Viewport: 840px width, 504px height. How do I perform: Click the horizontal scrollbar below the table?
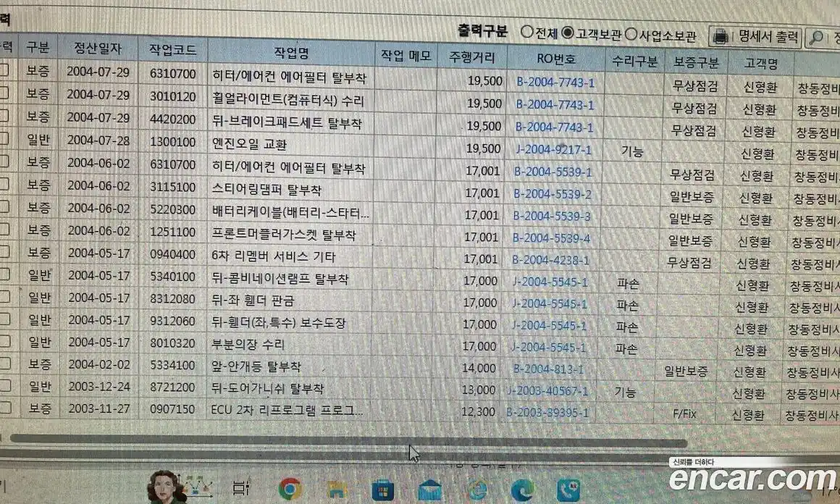[x=348, y=442]
